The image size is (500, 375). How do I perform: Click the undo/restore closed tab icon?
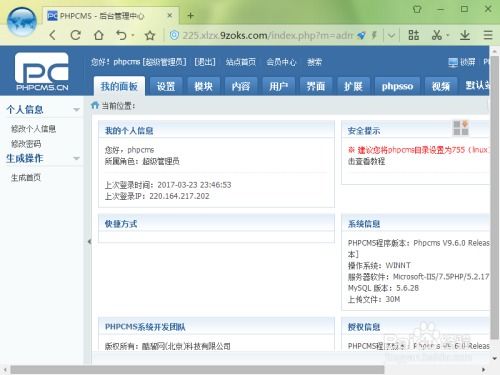point(121,35)
